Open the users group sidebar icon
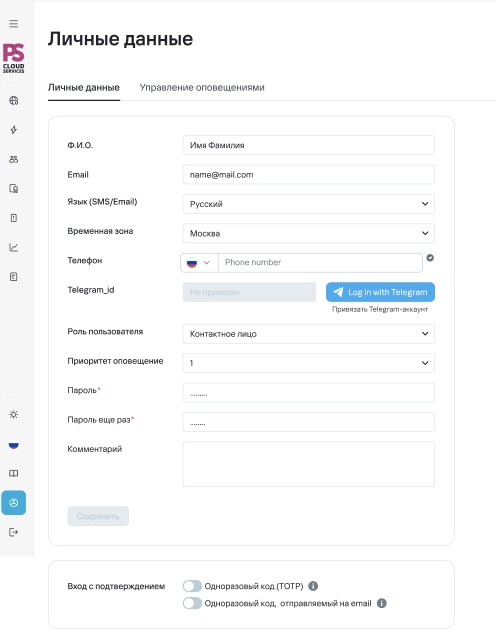Screen dimensions: 496x642 pos(14,159)
